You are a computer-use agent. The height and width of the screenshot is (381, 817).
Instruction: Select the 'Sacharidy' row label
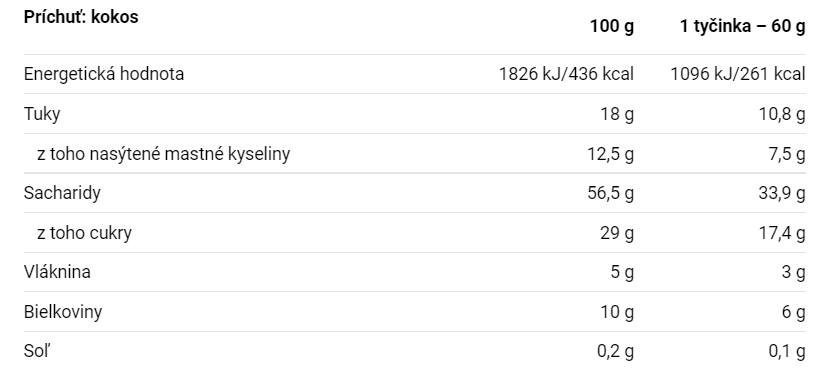62,193
